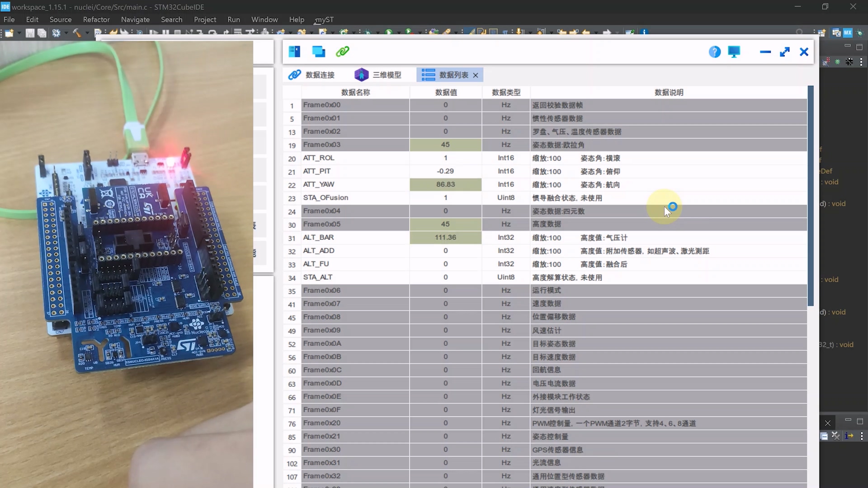The width and height of the screenshot is (868, 488).
Task: Click the expand arrows on the data window
Action: [x=785, y=52]
